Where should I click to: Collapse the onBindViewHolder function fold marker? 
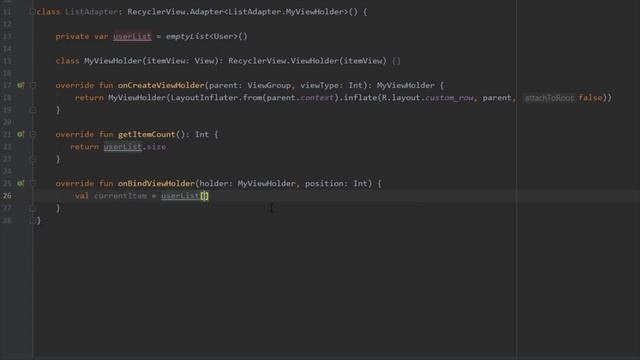click(33, 183)
